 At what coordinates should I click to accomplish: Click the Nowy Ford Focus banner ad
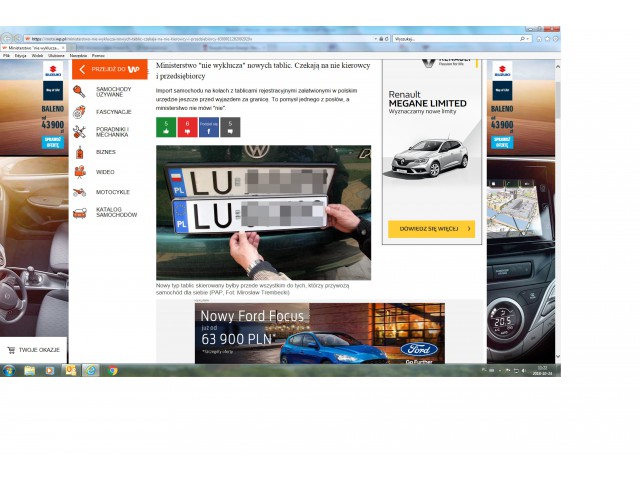click(319, 334)
